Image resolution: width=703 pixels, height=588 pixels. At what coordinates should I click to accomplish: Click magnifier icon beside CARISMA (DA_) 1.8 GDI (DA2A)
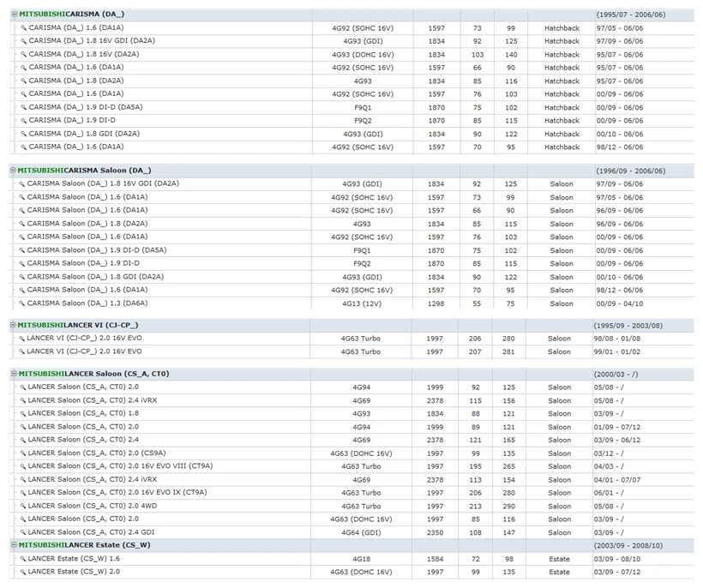coord(23,134)
